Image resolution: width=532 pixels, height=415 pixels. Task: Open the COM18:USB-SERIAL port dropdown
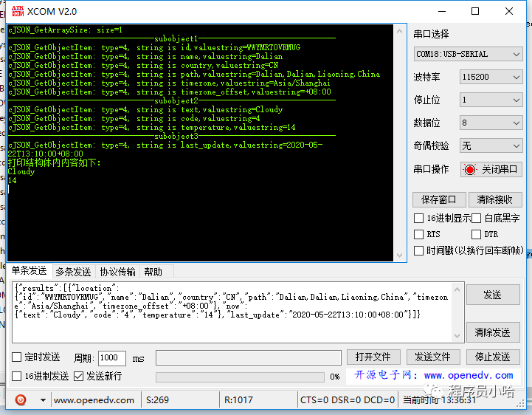[x=469, y=54]
